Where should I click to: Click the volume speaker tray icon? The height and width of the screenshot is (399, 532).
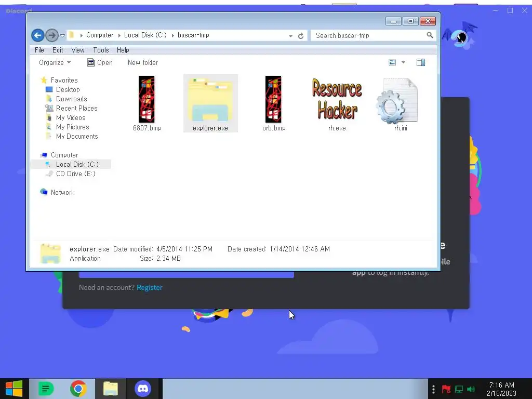point(471,389)
